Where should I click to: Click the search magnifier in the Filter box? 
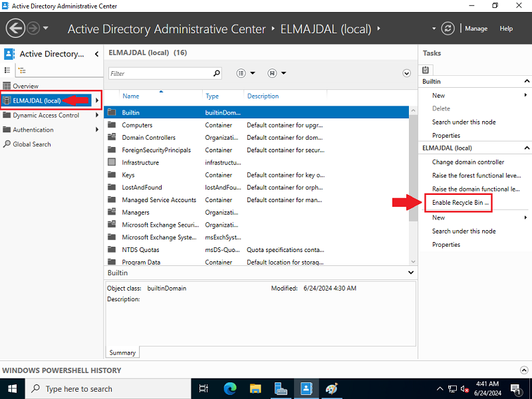(x=216, y=73)
